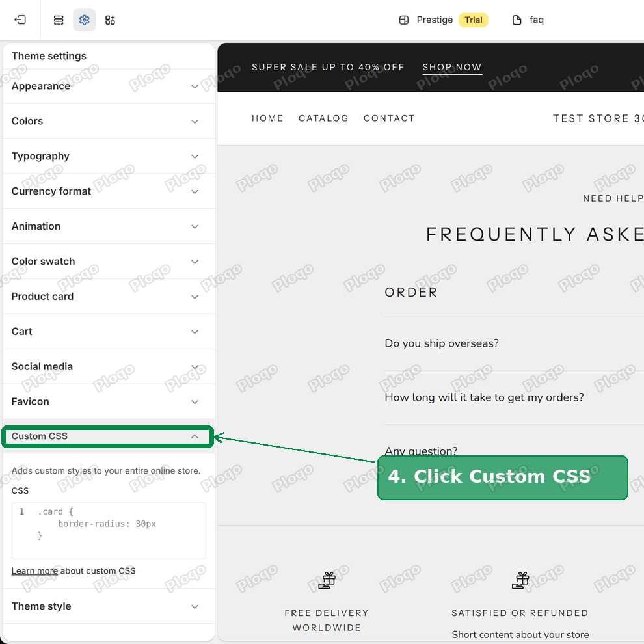Click 'Adds custom styles to your entire online store.'

pyautogui.click(x=106, y=471)
